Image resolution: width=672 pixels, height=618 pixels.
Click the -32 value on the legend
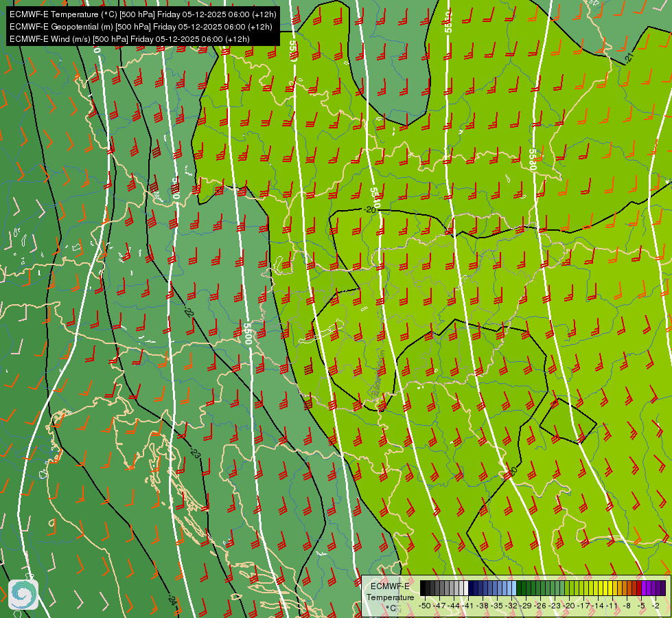[x=511, y=606]
